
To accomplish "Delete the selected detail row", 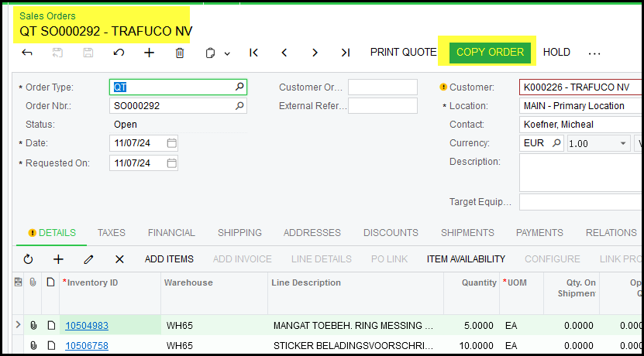I will [119, 259].
